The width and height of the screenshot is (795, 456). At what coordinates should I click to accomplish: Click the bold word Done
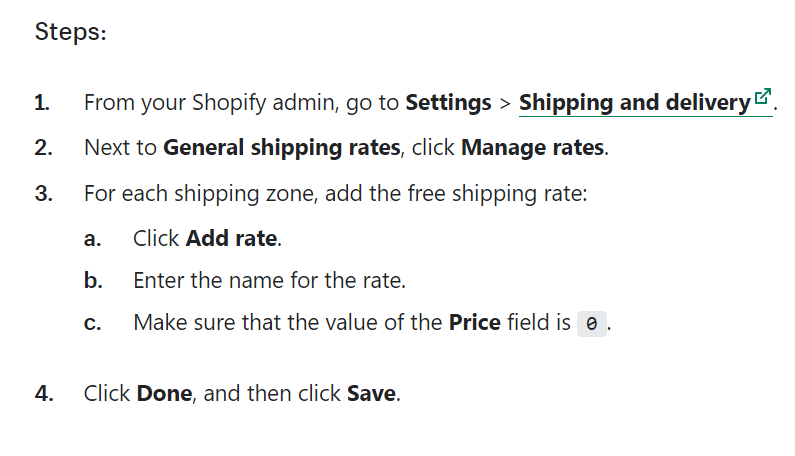(x=164, y=394)
